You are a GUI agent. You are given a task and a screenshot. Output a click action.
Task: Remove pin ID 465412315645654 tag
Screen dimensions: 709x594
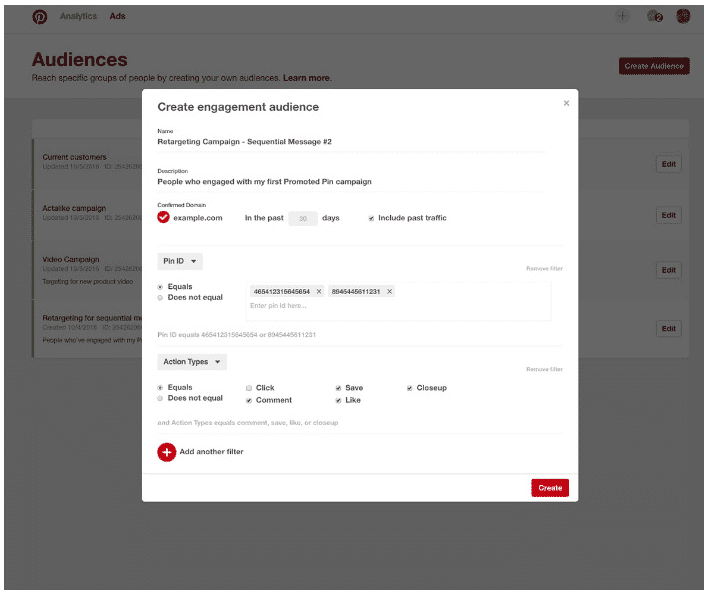(319, 292)
